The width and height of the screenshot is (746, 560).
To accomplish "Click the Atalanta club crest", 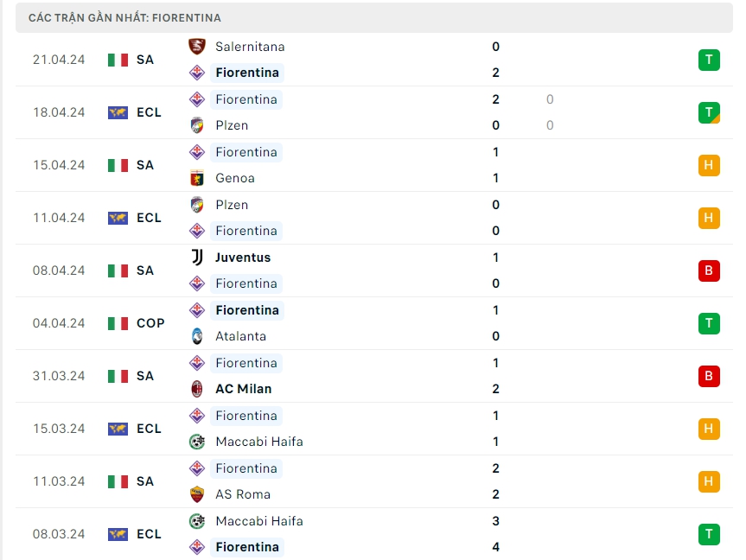I will click(x=197, y=336).
